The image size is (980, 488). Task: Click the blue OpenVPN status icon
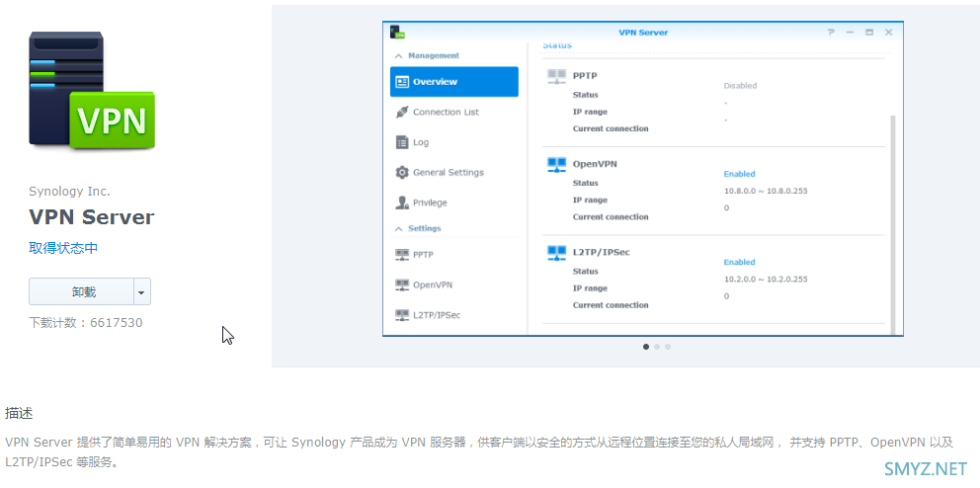(x=556, y=165)
